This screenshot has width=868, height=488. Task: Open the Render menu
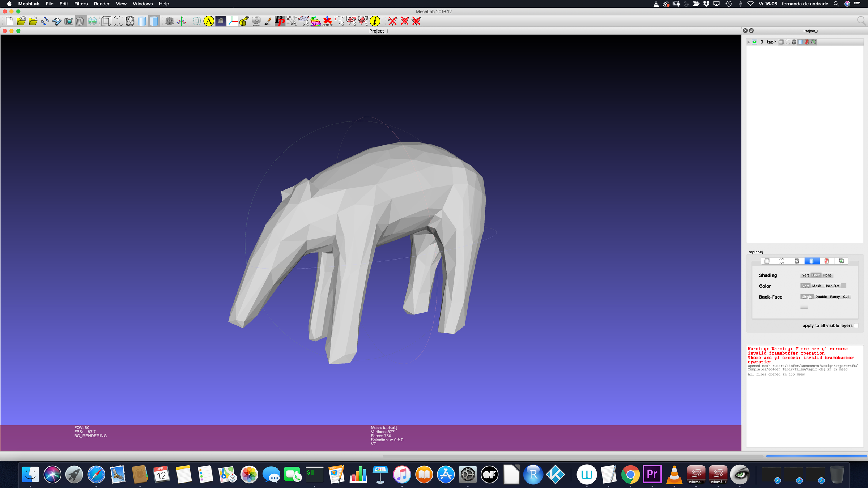tap(102, 4)
